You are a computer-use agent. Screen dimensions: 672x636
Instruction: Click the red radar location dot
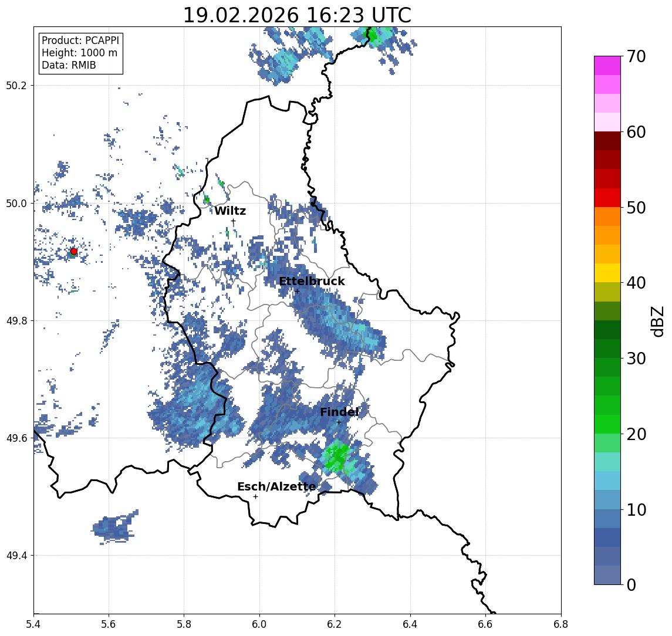point(74,252)
